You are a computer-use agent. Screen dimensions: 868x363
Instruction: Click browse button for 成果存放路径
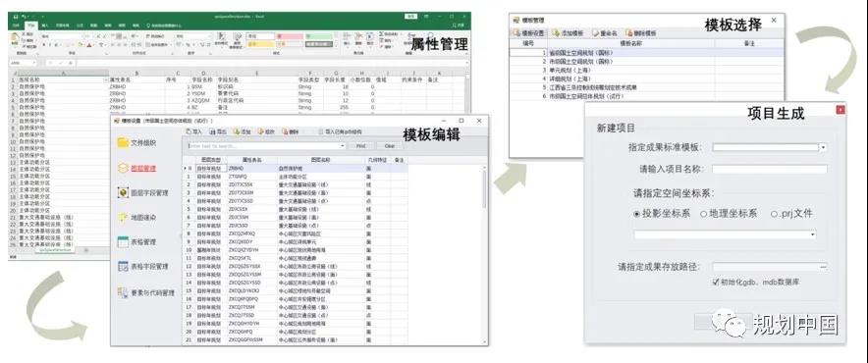(824, 267)
